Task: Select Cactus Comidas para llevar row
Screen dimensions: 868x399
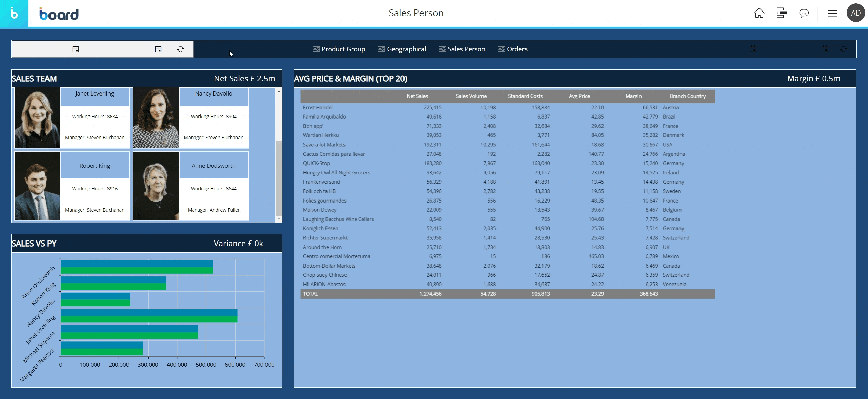Action: coord(508,154)
